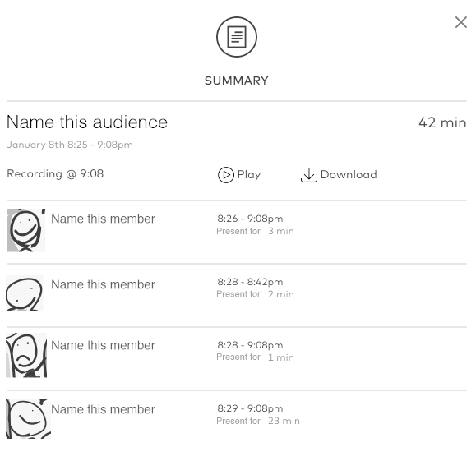Screen dimensions: 476x461
Task: Name the member present 8:28 - 8:42pm
Action: 103,285
